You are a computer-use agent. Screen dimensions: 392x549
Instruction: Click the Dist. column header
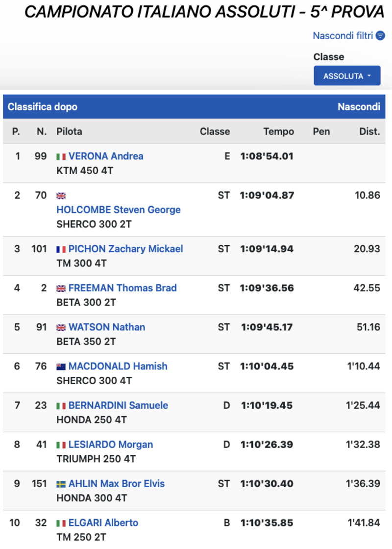[369, 131]
